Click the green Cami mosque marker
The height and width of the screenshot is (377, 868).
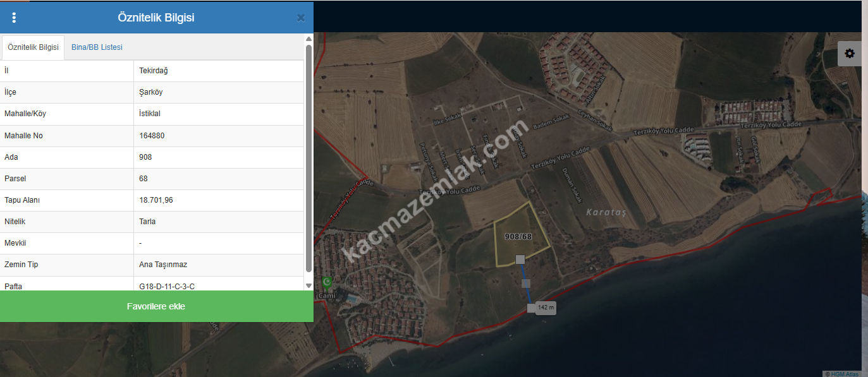pos(327,282)
